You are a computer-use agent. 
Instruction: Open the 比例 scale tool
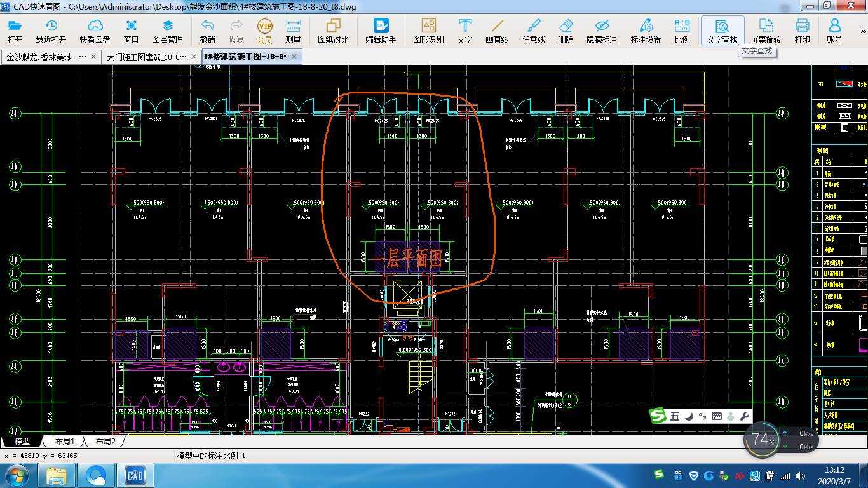(x=682, y=31)
